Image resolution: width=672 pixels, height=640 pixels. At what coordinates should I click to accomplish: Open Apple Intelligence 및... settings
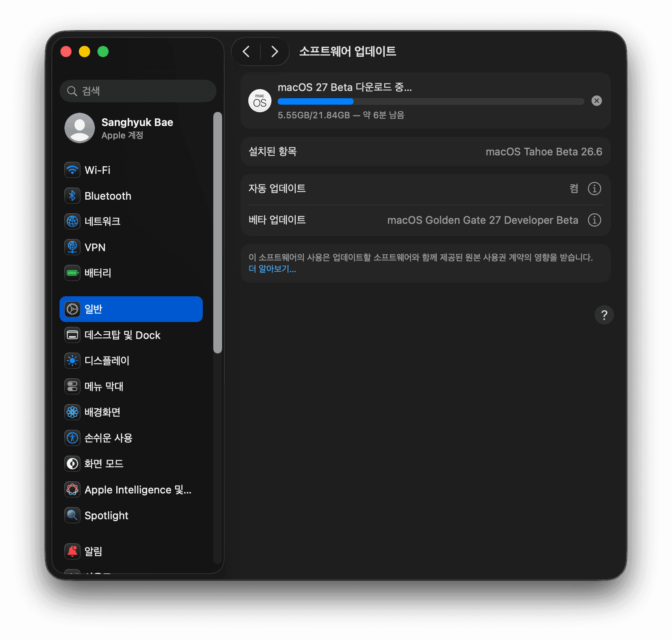pos(131,489)
